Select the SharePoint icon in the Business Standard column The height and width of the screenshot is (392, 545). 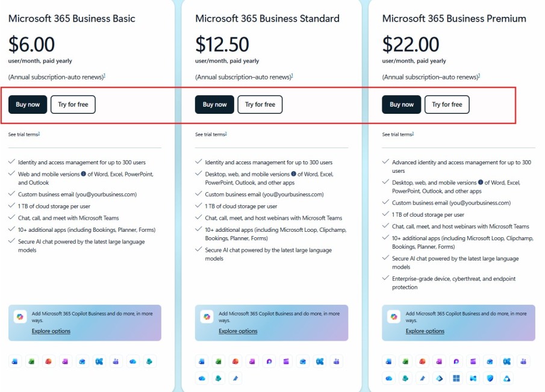coord(217,378)
